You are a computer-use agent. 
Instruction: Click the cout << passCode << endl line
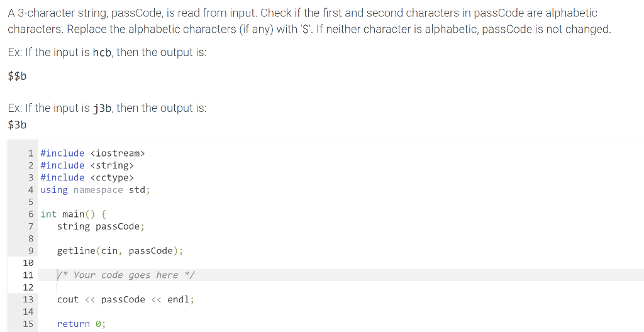click(x=126, y=299)
